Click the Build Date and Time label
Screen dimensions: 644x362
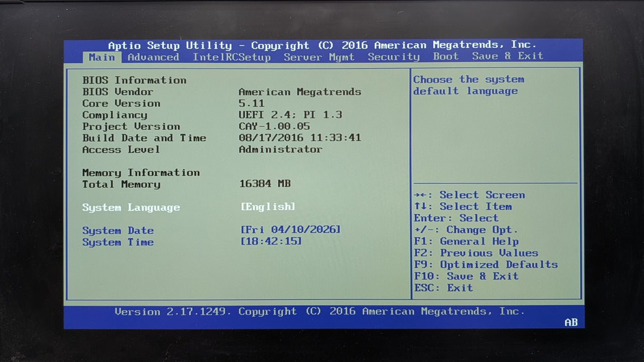coord(144,138)
